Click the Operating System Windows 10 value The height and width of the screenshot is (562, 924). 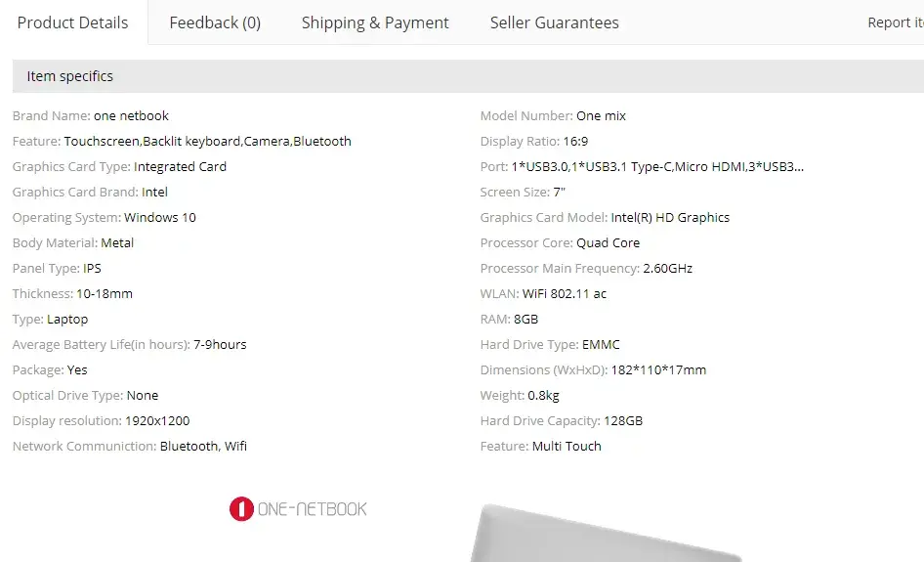coord(160,217)
